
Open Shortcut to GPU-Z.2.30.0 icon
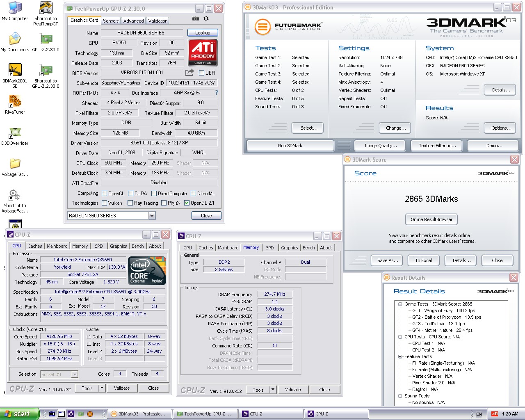(x=46, y=76)
